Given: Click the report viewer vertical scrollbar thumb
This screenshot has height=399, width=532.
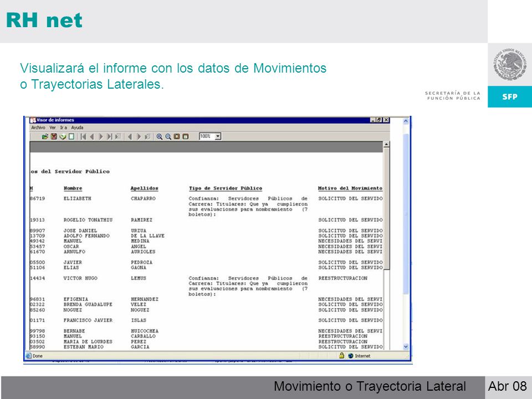Looking at the screenshot, I should [386, 209].
